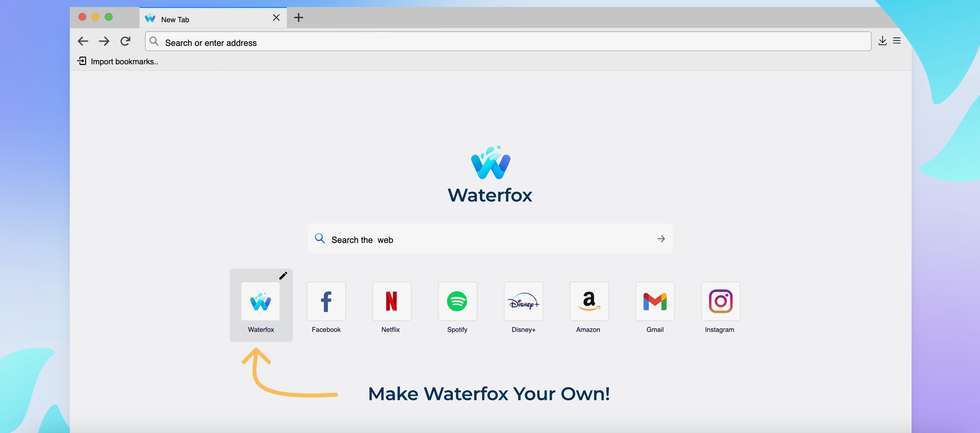Open the Disney+ shortcut
Screen dimensions: 980x433
click(x=523, y=301)
